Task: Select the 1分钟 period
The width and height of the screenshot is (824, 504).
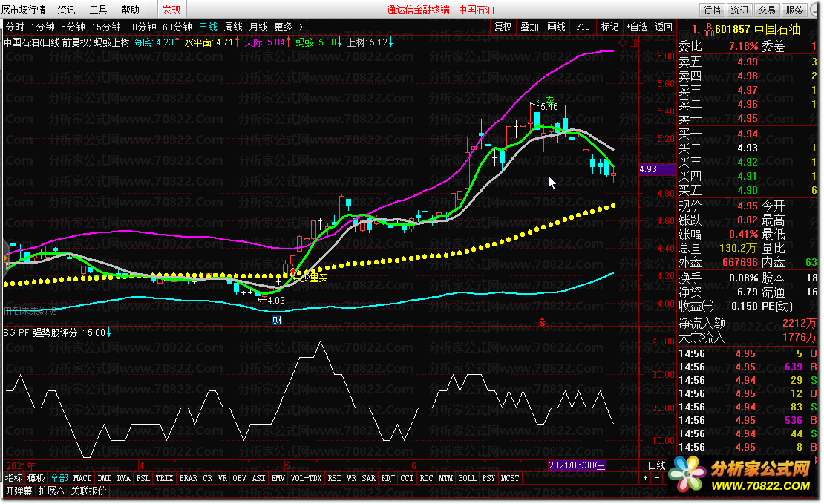Action: 42,27
